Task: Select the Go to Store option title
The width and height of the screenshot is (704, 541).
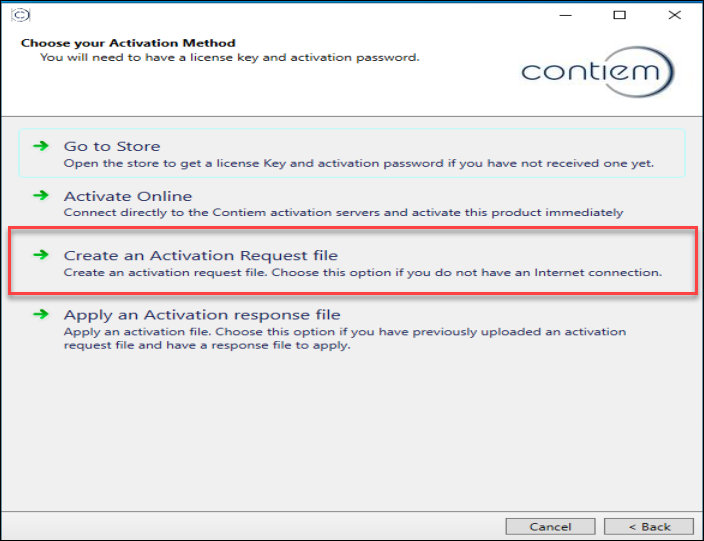Action: click(112, 146)
